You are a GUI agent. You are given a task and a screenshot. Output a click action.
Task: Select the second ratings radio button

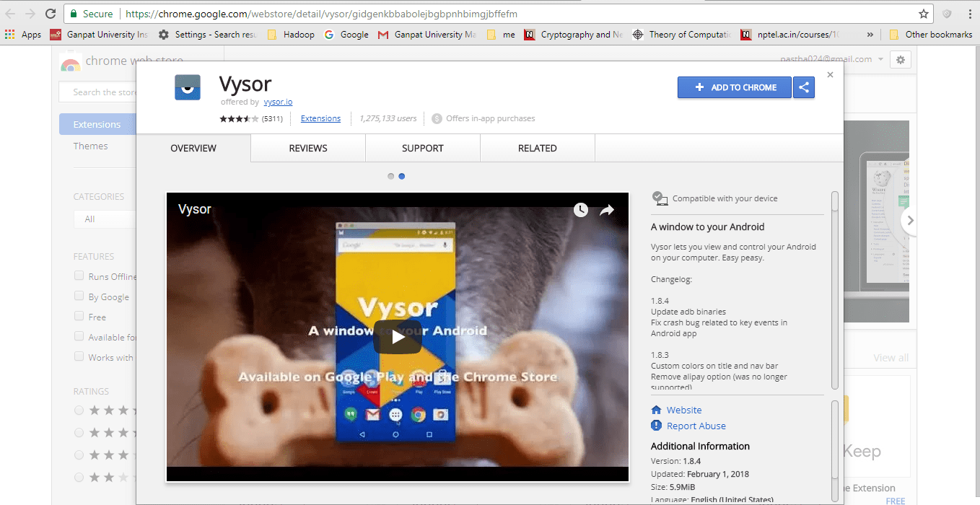(79, 432)
